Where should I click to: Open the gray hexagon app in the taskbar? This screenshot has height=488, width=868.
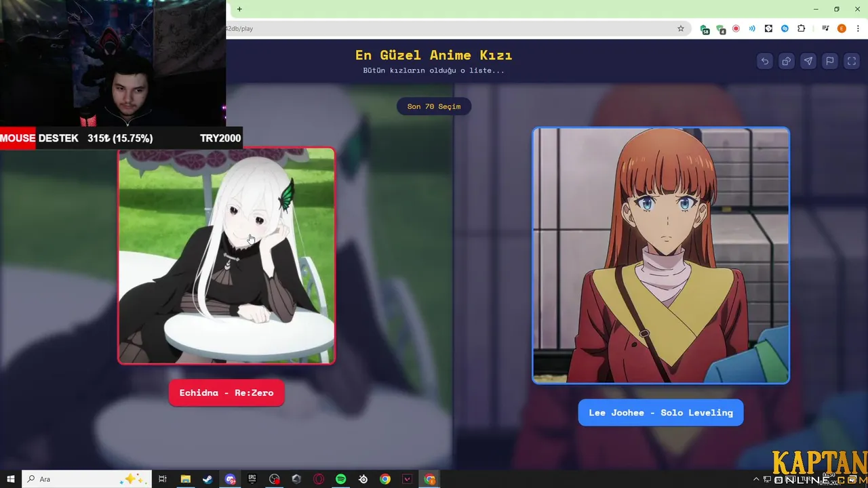tap(296, 479)
